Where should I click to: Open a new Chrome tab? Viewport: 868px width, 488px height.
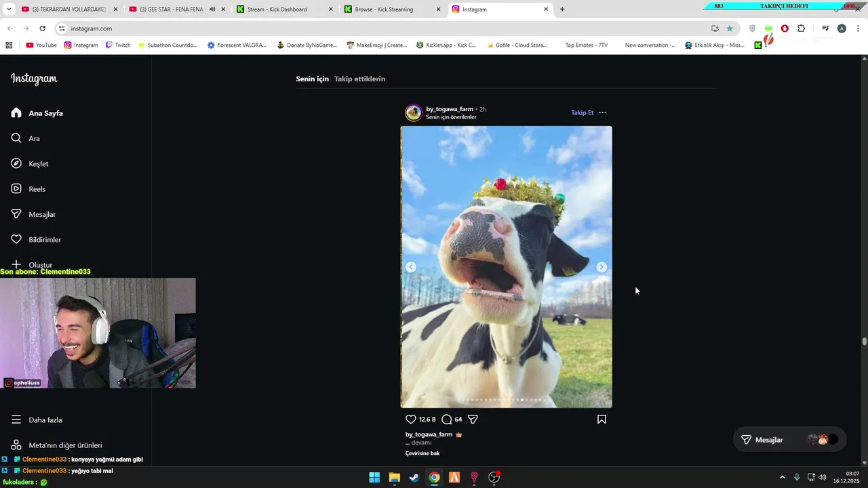click(x=562, y=9)
